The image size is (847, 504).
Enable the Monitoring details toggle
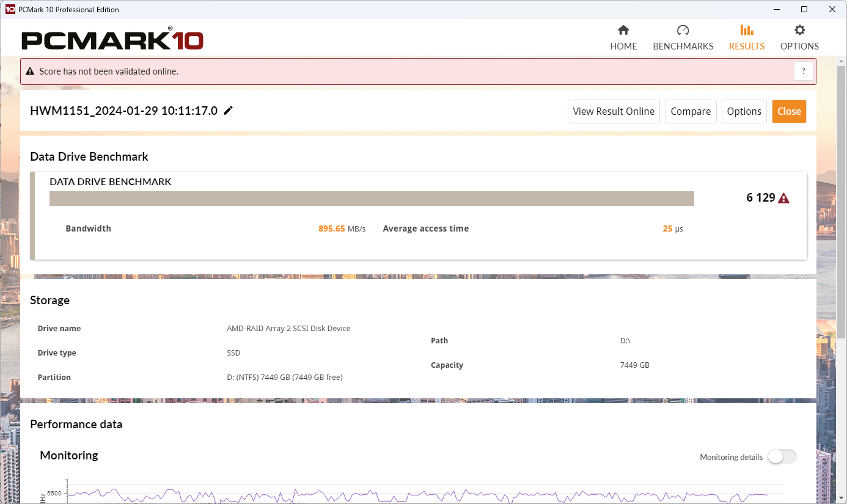click(782, 457)
